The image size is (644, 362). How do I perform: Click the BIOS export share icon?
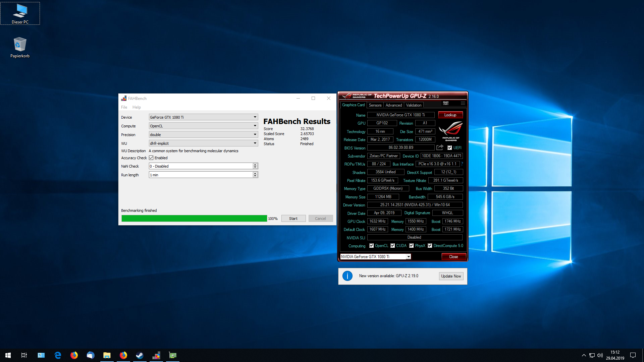440,147
